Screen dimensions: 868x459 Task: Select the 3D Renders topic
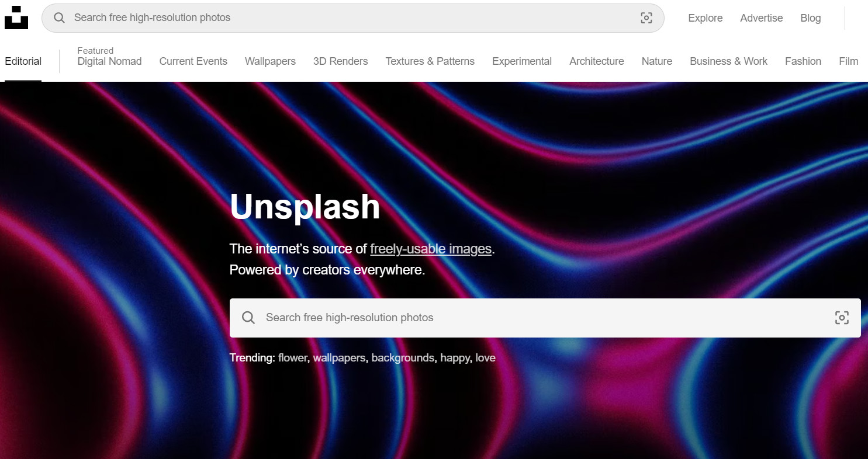[x=340, y=61]
